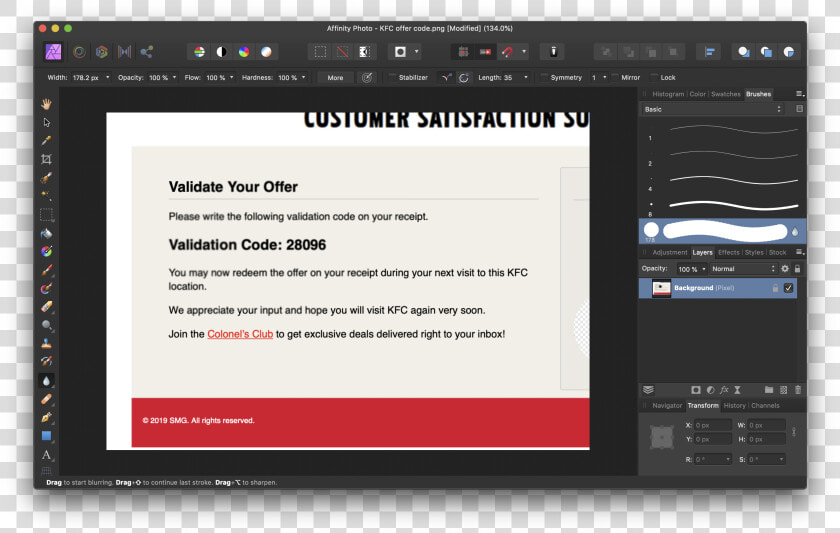Switch to the Export Persona
The width and height of the screenshot is (840, 533).
click(147, 52)
